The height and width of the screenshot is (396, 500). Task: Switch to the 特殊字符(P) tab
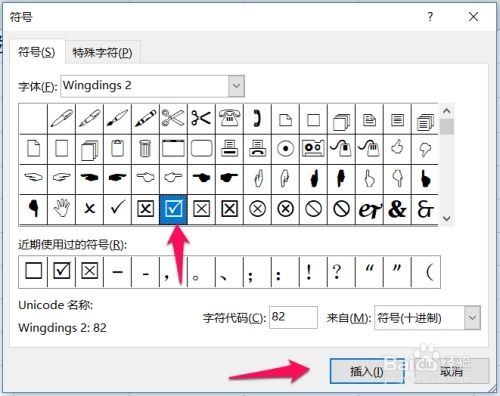coord(102,53)
